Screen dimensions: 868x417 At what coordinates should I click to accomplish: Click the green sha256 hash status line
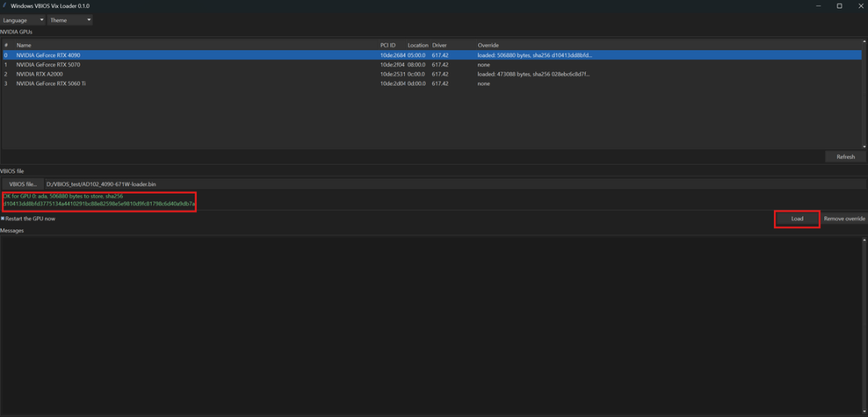pos(99,204)
